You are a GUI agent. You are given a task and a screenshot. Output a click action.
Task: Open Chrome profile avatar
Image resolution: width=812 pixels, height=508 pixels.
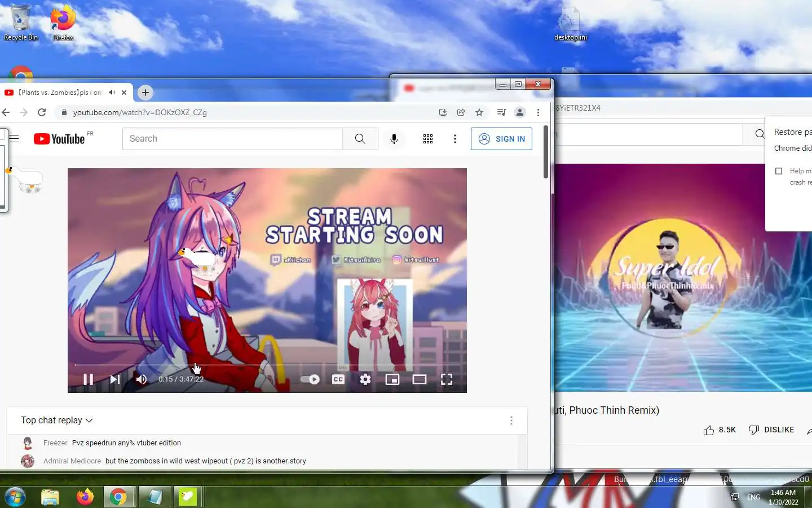(x=520, y=112)
